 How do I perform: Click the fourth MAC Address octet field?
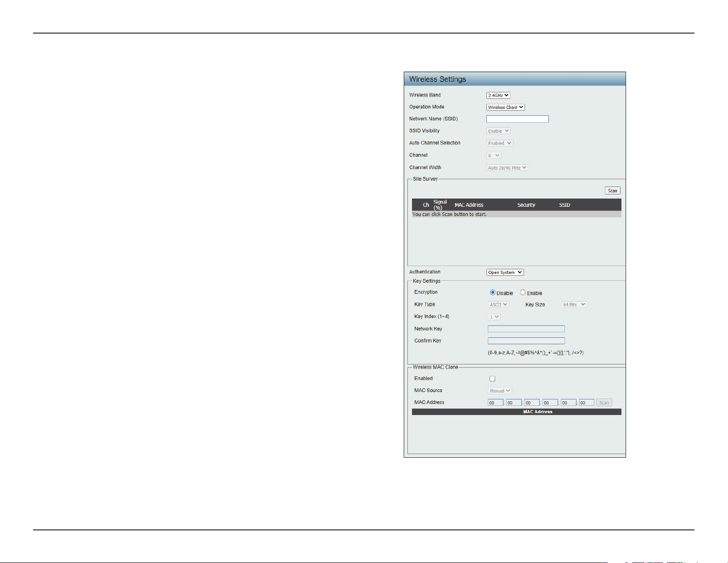click(550, 403)
